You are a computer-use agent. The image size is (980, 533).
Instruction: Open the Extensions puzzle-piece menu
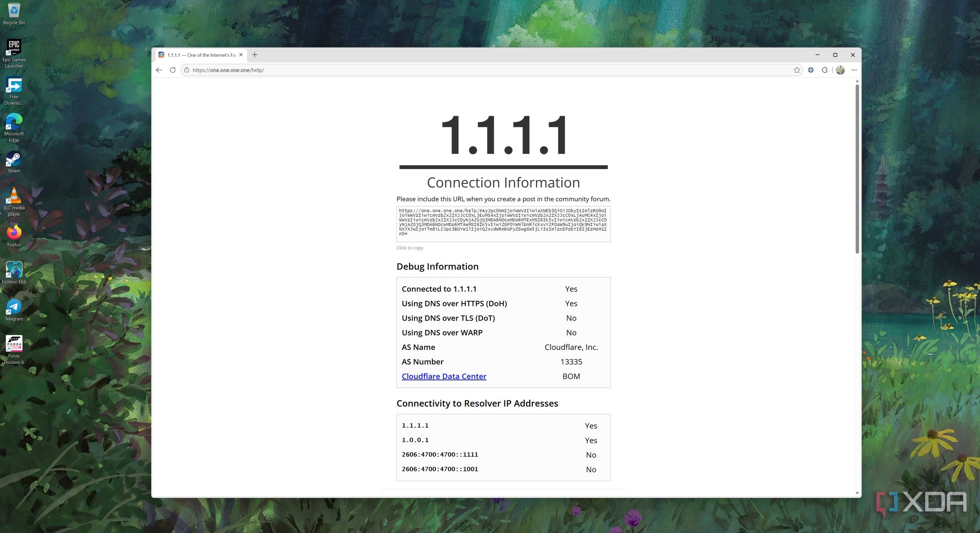click(824, 70)
